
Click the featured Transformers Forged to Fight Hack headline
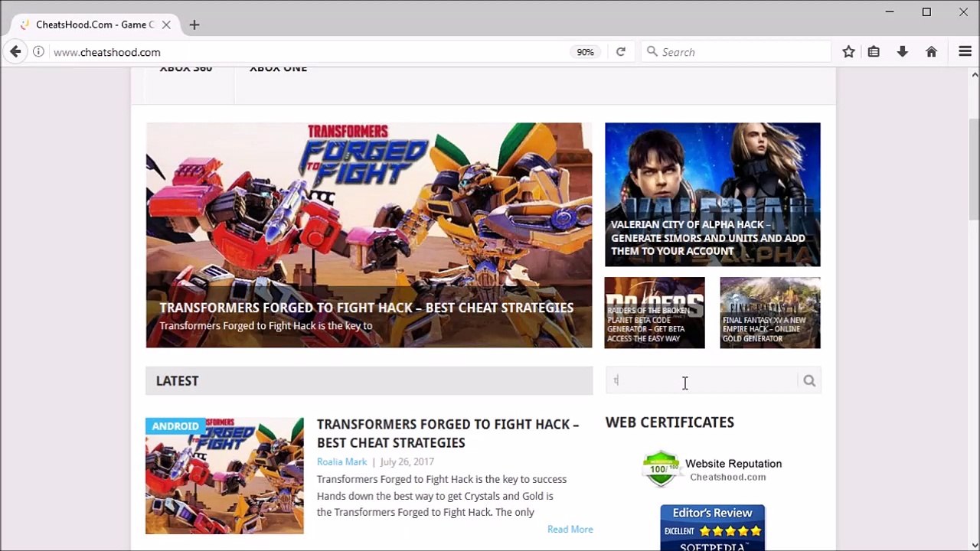tap(366, 308)
